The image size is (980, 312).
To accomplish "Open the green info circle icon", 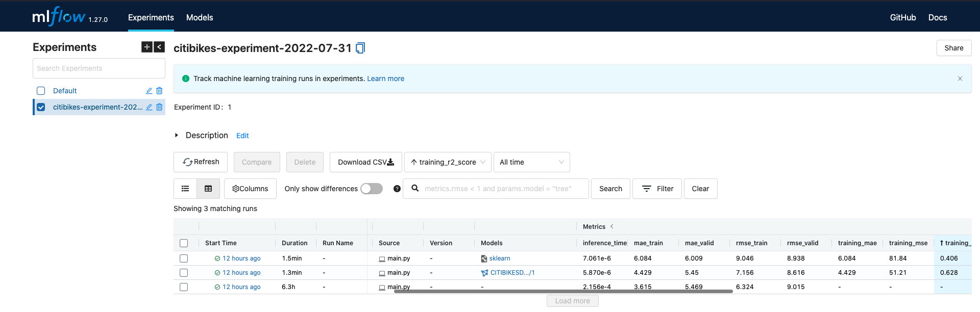I will 186,79.
